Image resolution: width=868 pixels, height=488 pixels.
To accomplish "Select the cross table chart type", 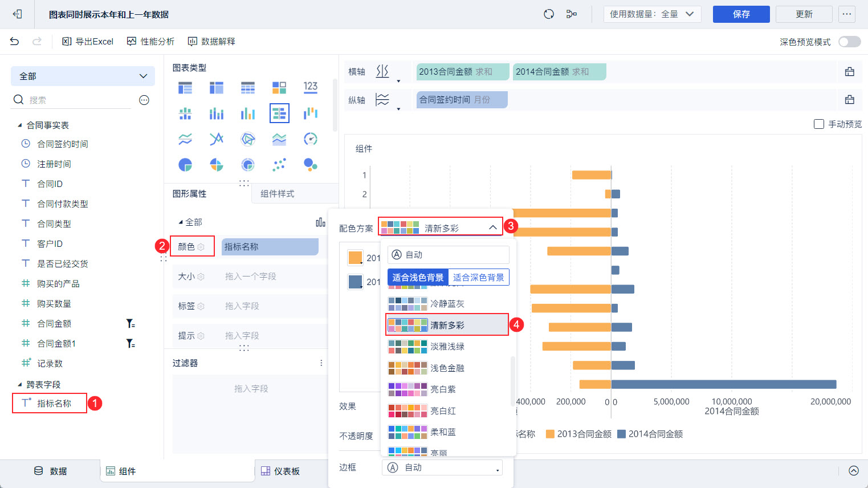I will coord(217,88).
